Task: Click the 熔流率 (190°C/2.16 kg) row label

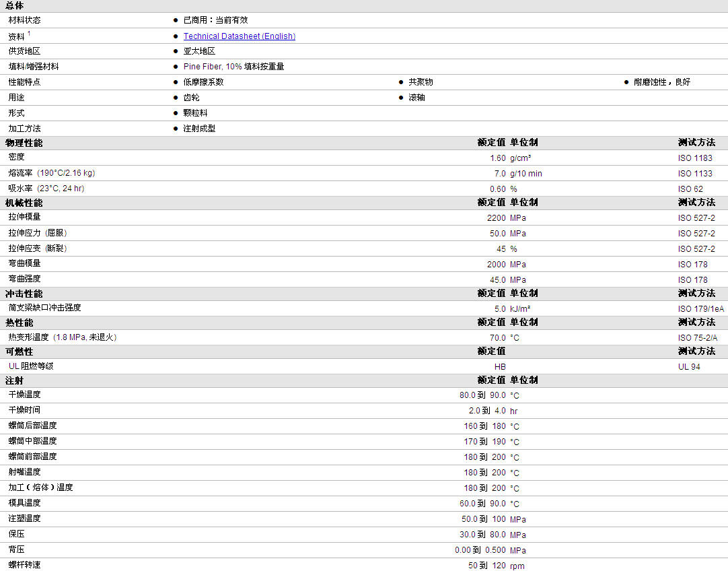Action: pos(52,173)
